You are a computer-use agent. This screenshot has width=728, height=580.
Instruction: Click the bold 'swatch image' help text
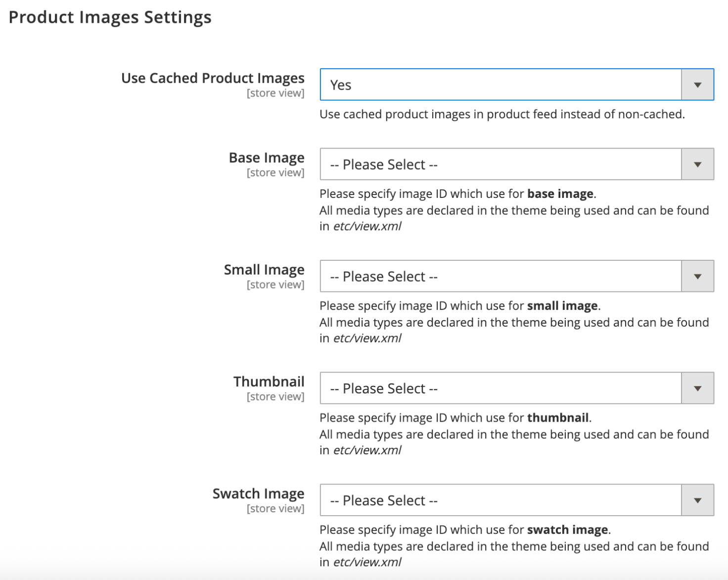568,530
